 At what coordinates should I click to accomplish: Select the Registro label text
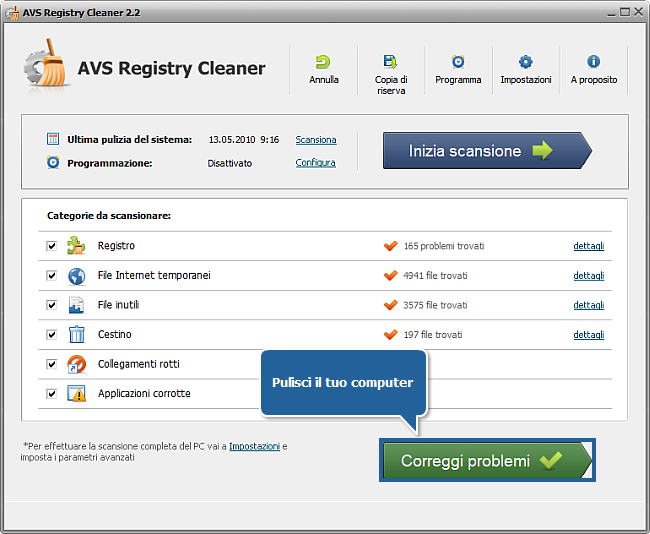click(x=116, y=246)
